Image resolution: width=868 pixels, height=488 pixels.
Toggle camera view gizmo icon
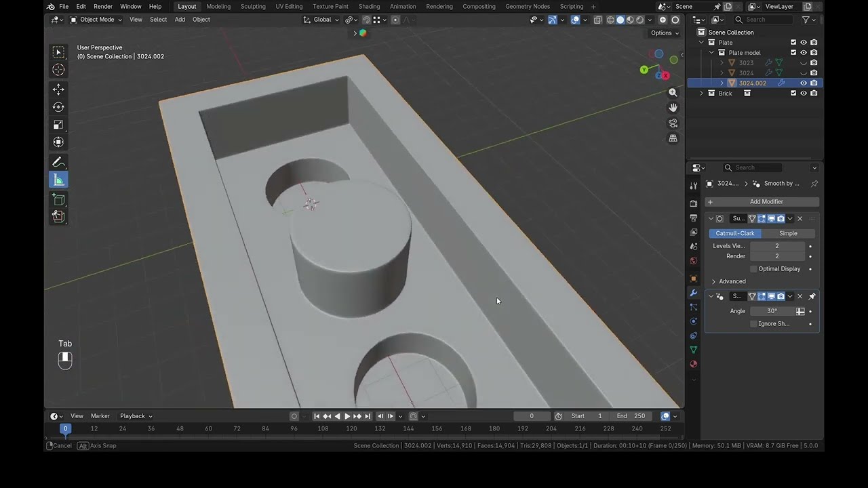[673, 123]
